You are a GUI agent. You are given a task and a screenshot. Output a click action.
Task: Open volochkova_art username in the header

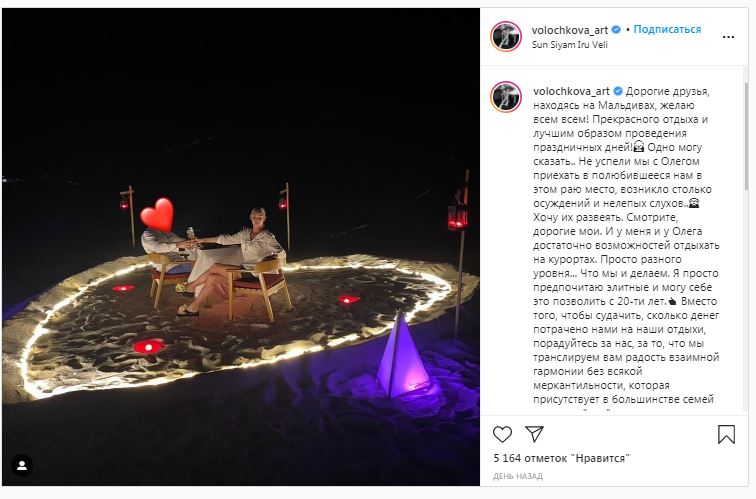click(x=570, y=30)
